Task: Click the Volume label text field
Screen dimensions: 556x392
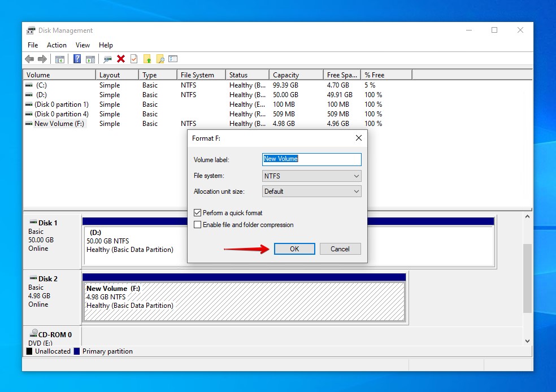Action: 311,159
